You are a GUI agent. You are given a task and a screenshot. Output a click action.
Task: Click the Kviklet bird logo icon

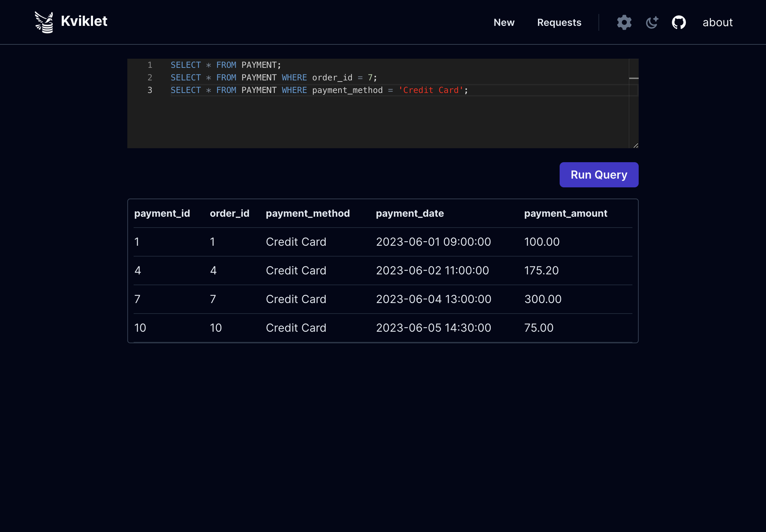click(x=44, y=22)
